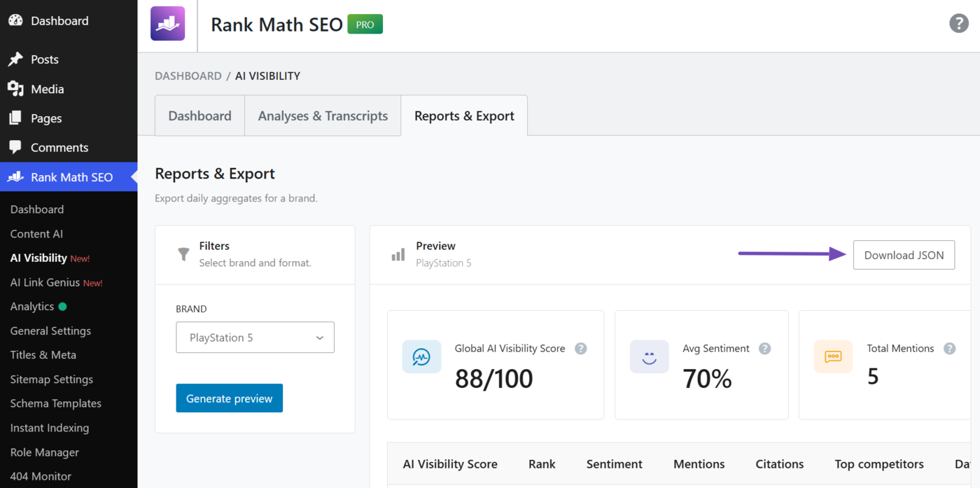Click the 70% sentiment value

pos(708,379)
